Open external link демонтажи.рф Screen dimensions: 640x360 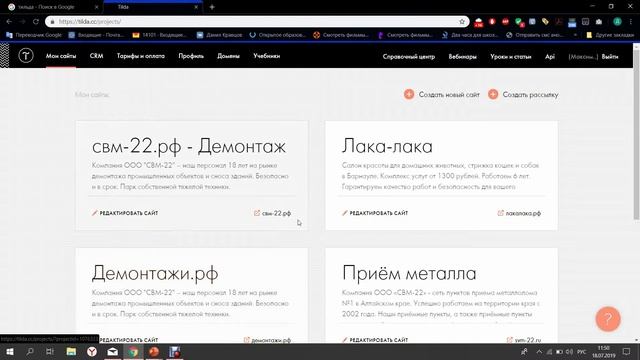pyautogui.click(x=267, y=340)
